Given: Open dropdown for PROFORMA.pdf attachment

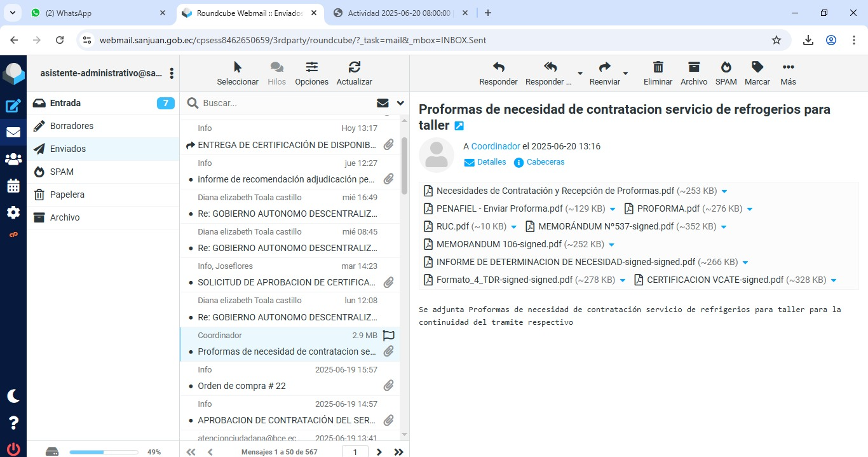Looking at the screenshot, I should click(x=750, y=209).
